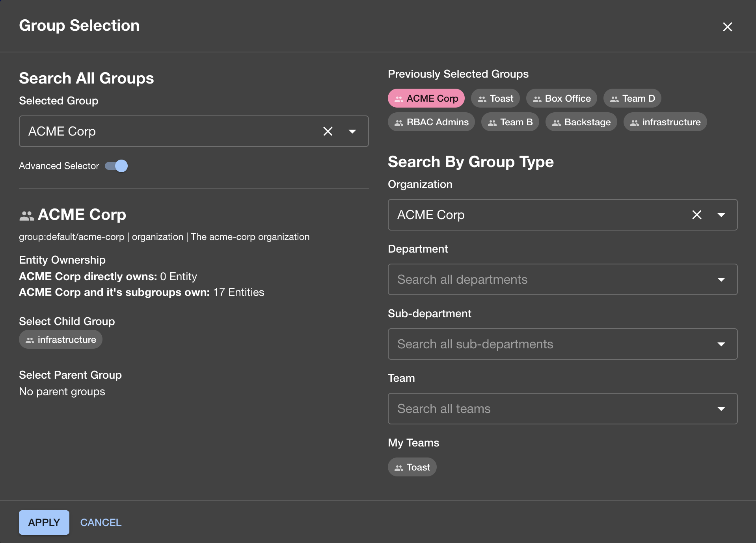This screenshot has height=543, width=756.
Task: Cancel the group selection
Action: click(x=101, y=523)
